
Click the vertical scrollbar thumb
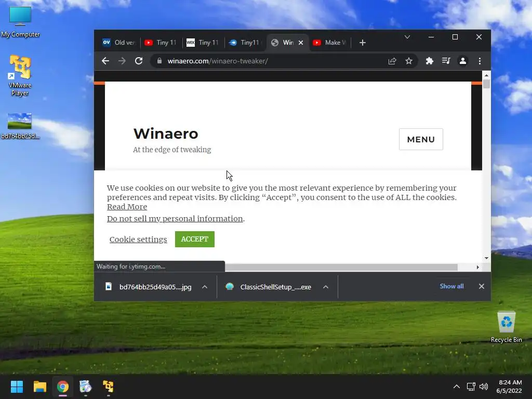(486, 84)
